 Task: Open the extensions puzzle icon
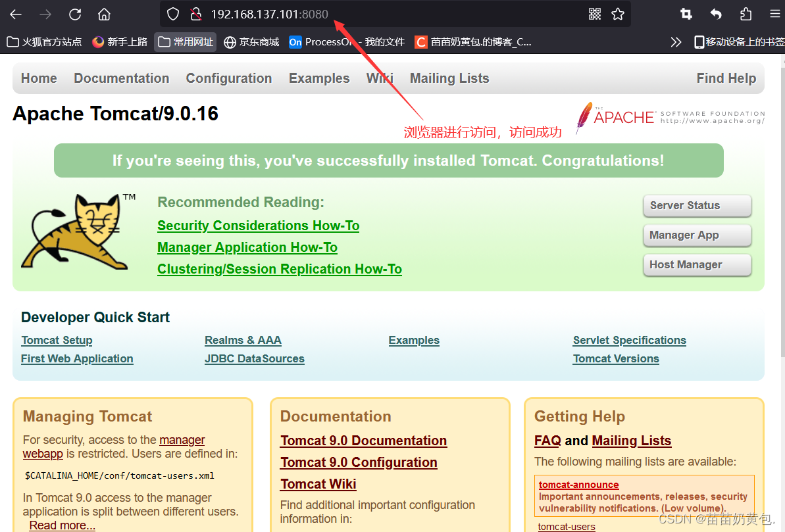[746, 14]
